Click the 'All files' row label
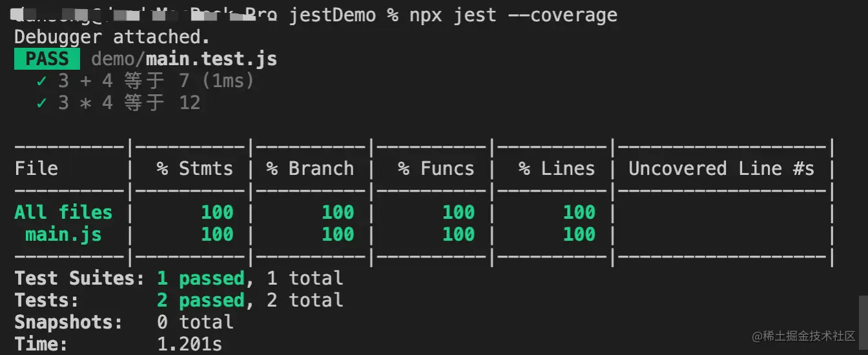 (x=63, y=212)
